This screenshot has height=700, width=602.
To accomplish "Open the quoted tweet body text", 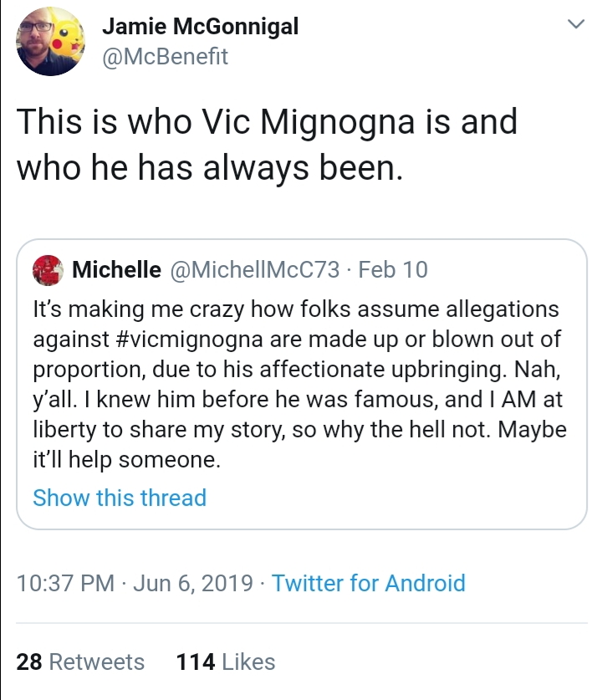I will (x=300, y=385).
